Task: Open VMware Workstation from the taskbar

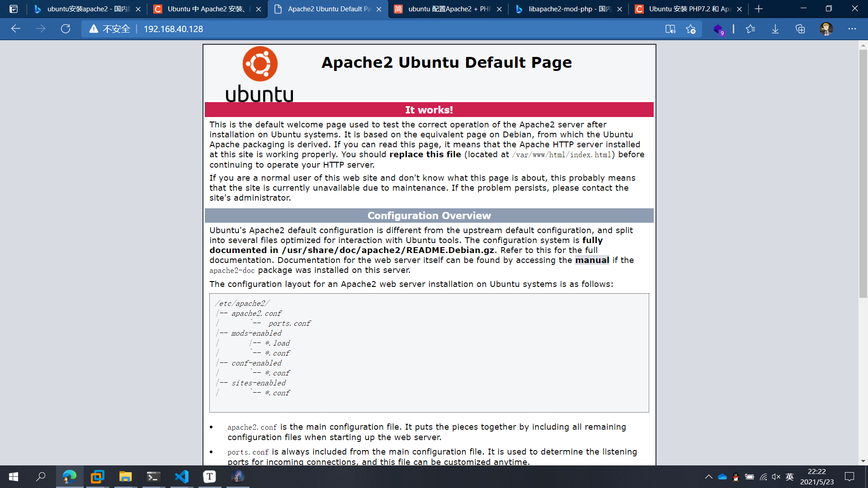Action: pos(97,477)
